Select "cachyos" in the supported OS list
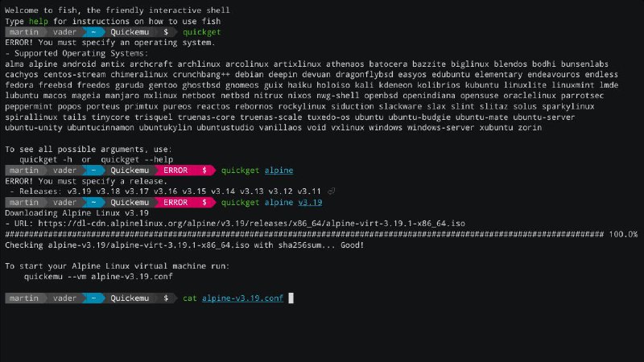The image size is (644, 362). point(22,75)
